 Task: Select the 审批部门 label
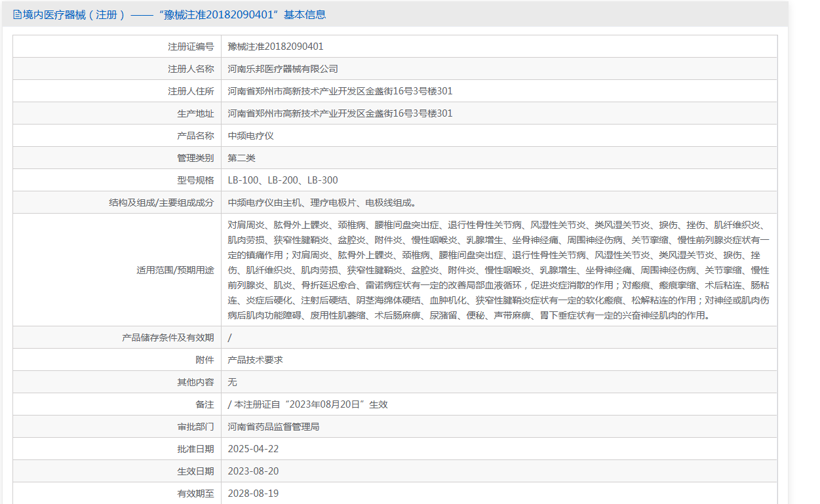(195, 427)
